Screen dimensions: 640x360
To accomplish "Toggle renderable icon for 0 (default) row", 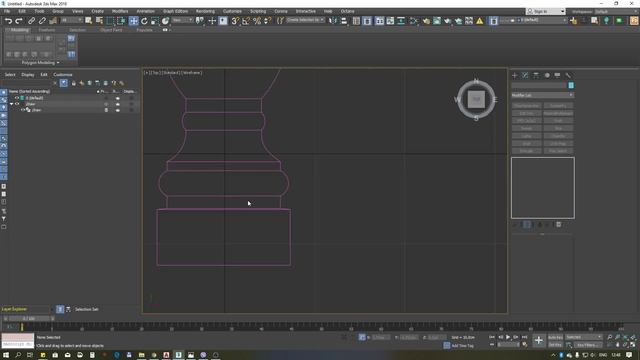I will tap(118, 98).
